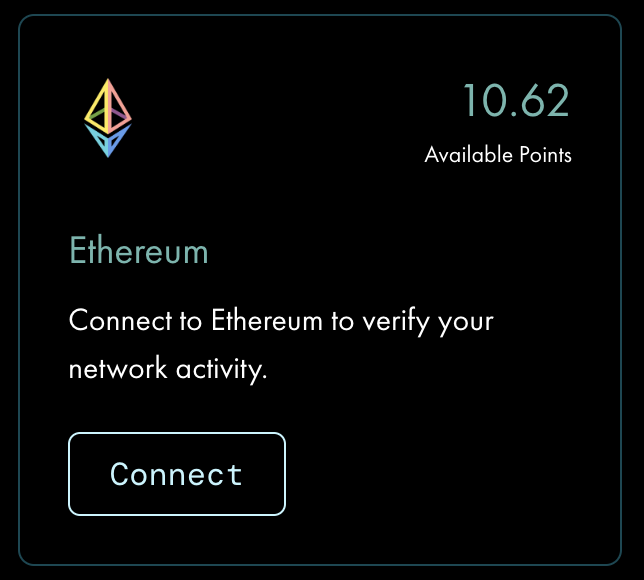Click the lower blue half of Ethereum logo
The width and height of the screenshot is (644, 580).
point(108,140)
